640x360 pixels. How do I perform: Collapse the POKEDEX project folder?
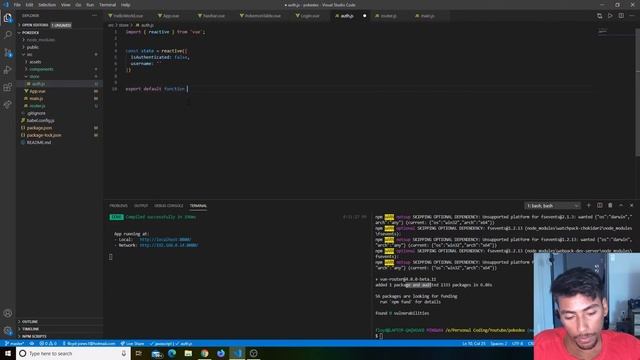pos(59,33)
